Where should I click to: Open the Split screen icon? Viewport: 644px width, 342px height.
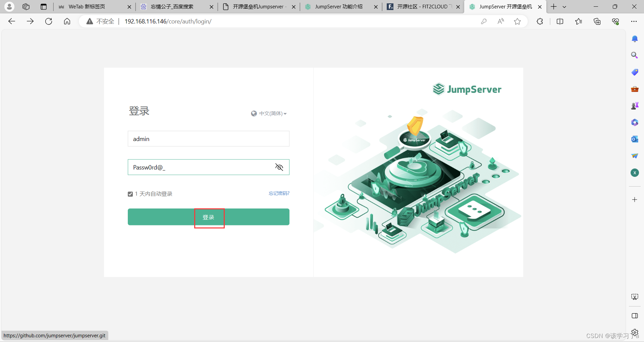pyautogui.click(x=560, y=21)
